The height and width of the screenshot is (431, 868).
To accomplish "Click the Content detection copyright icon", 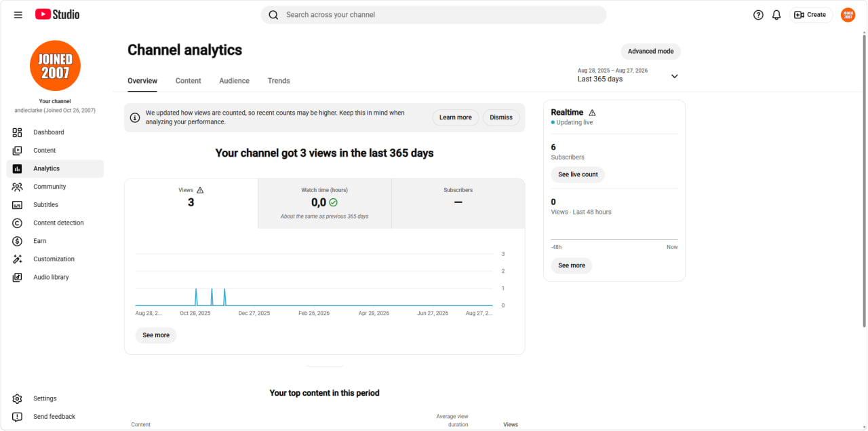I will pyautogui.click(x=18, y=223).
